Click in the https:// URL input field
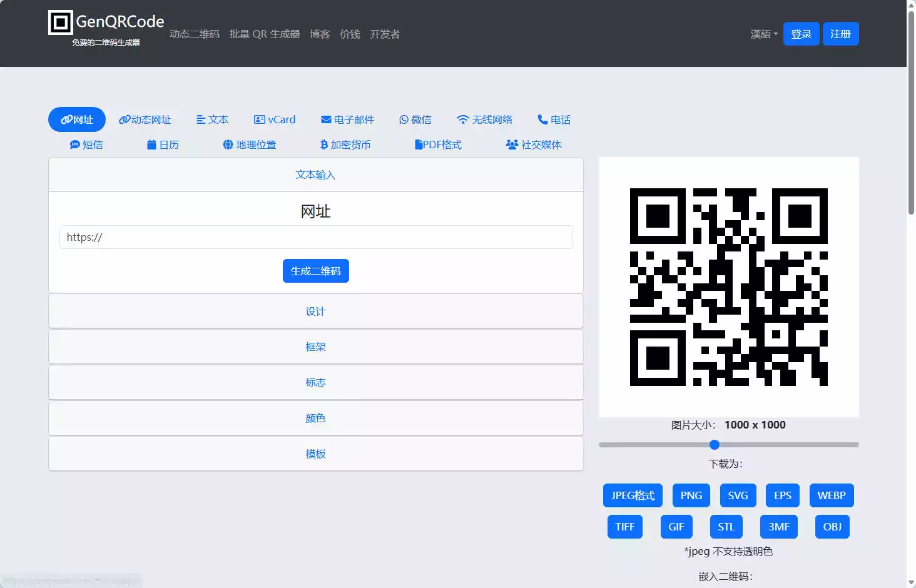Viewport: 916px width, 588px height. pyautogui.click(x=315, y=237)
